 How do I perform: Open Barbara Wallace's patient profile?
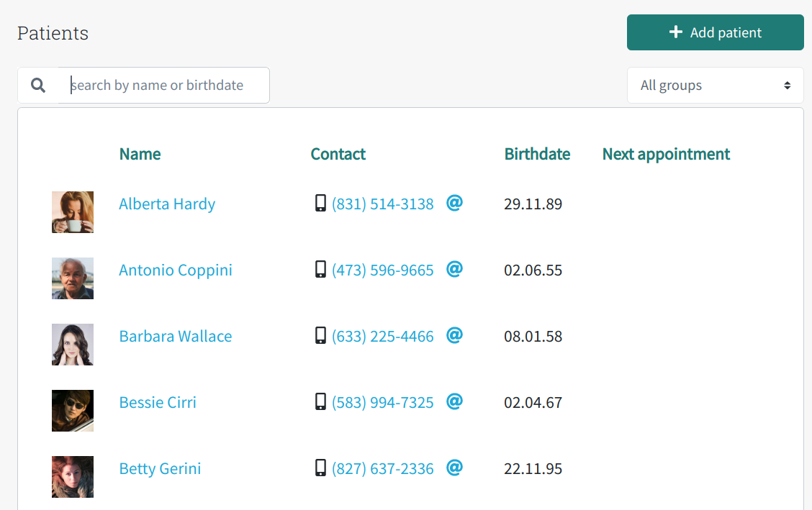click(176, 336)
